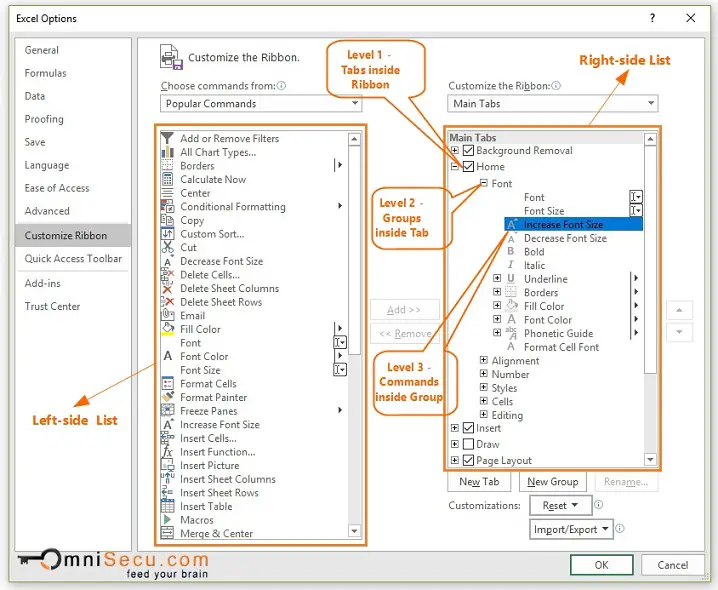This screenshot has width=718, height=590.
Task: Click the Delete Cells icon
Action: 167,274
